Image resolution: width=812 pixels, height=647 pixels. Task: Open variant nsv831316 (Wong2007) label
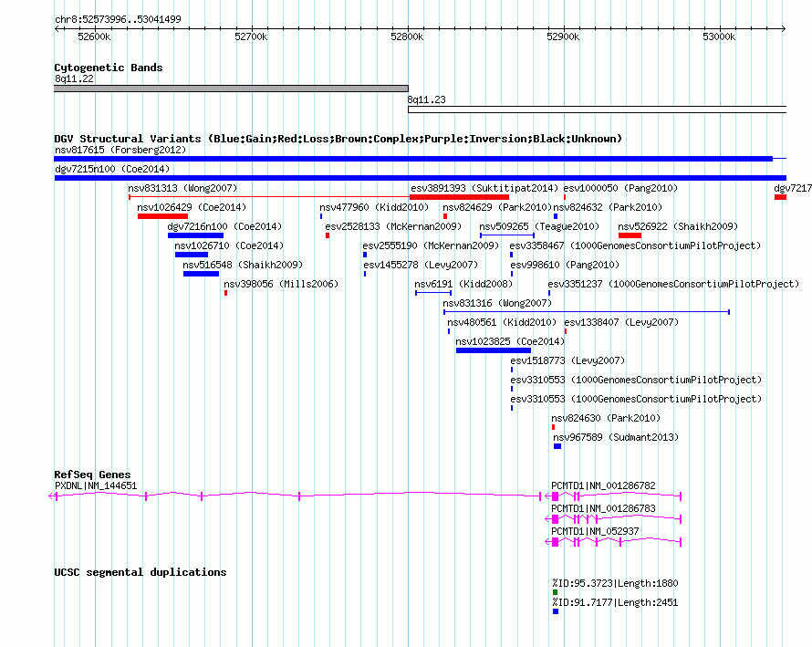[x=497, y=303]
